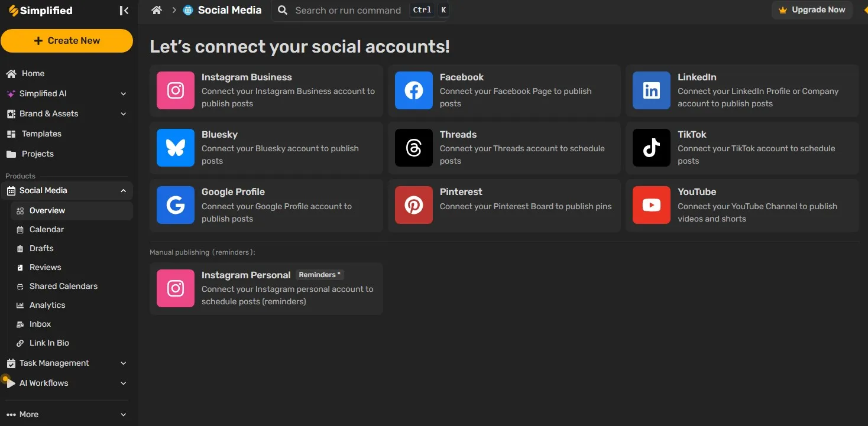Click the search magnifier icon
The width and height of the screenshot is (868, 426).
click(x=283, y=10)
